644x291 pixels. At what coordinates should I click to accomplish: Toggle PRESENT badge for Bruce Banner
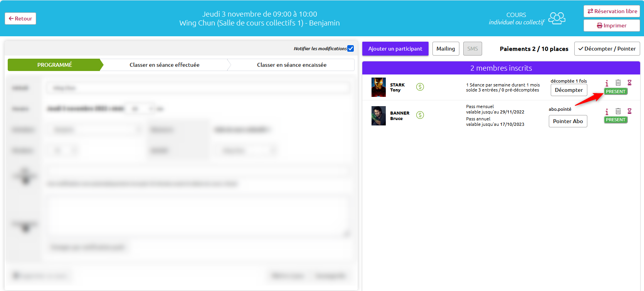615,120
